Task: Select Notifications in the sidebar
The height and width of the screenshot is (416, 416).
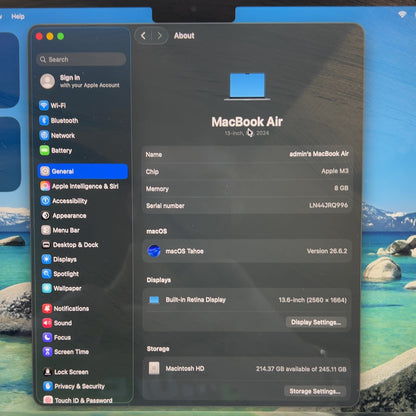Action: click(x=66, y=308)
